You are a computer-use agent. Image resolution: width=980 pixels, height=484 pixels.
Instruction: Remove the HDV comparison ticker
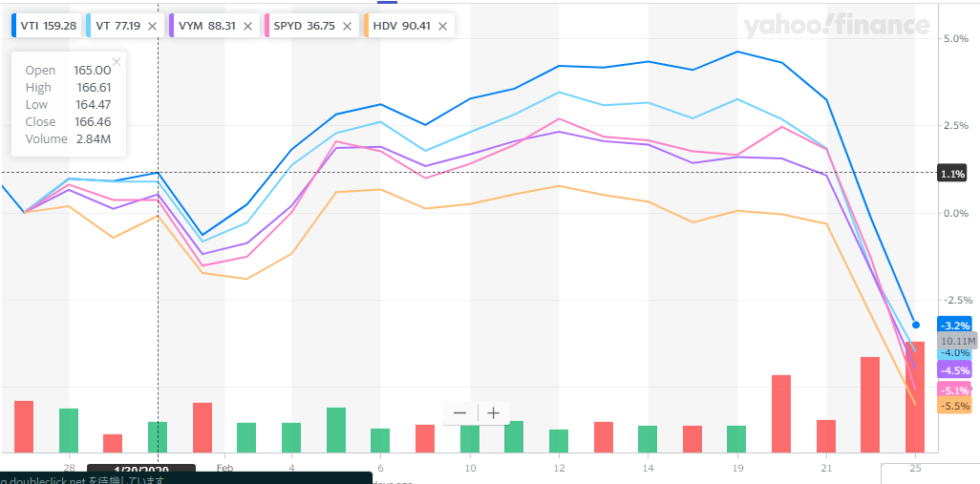click(442, 26)
